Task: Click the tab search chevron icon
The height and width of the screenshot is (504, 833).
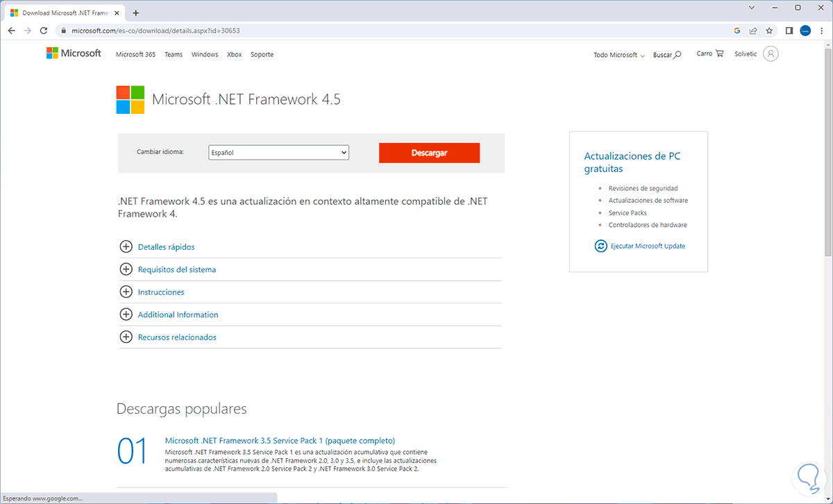Action: (752, 8)
